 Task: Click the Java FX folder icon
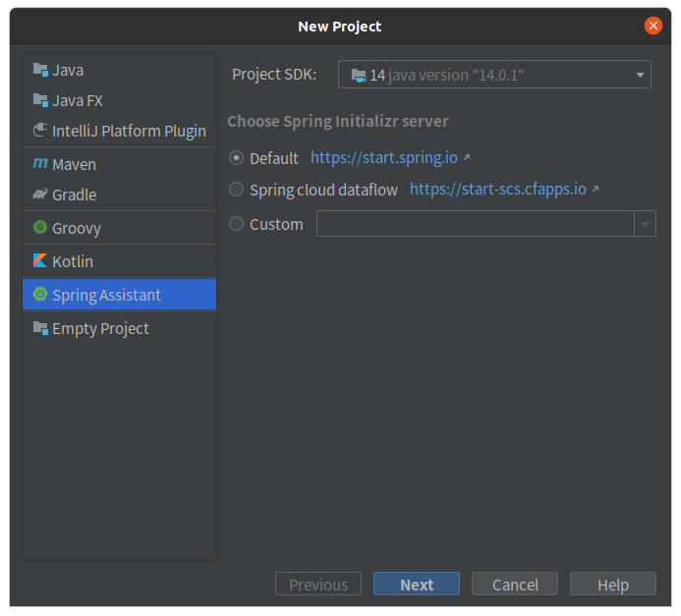pyautogui.click(x=40, y=100)
